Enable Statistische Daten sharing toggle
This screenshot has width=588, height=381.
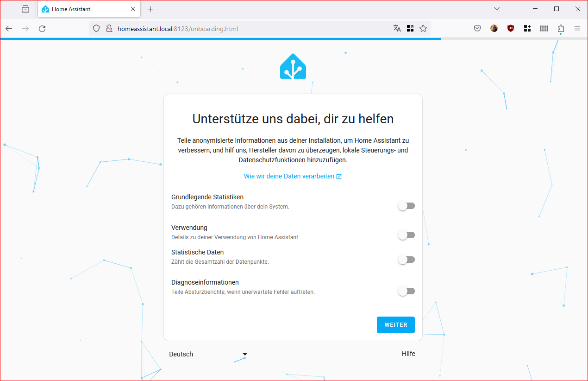(x=407, y=260)
